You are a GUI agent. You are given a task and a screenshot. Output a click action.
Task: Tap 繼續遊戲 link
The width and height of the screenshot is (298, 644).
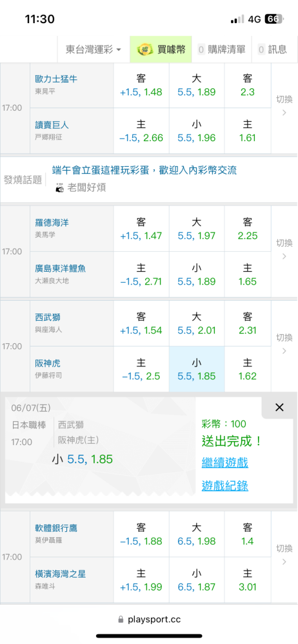[224, 463]
